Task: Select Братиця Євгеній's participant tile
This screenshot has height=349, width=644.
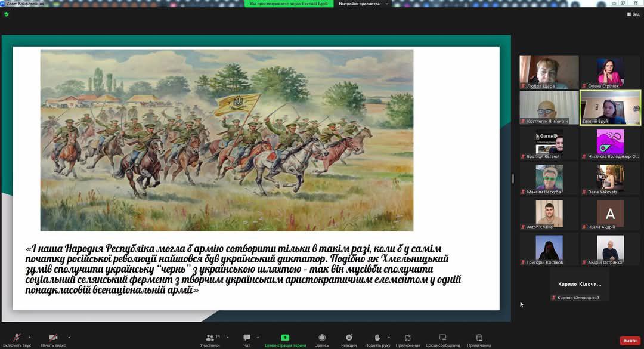Action: tap(549, 143)
